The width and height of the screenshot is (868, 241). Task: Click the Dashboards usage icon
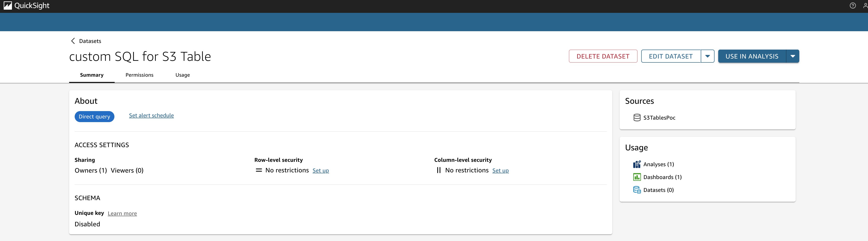click(x=636, y=177)
